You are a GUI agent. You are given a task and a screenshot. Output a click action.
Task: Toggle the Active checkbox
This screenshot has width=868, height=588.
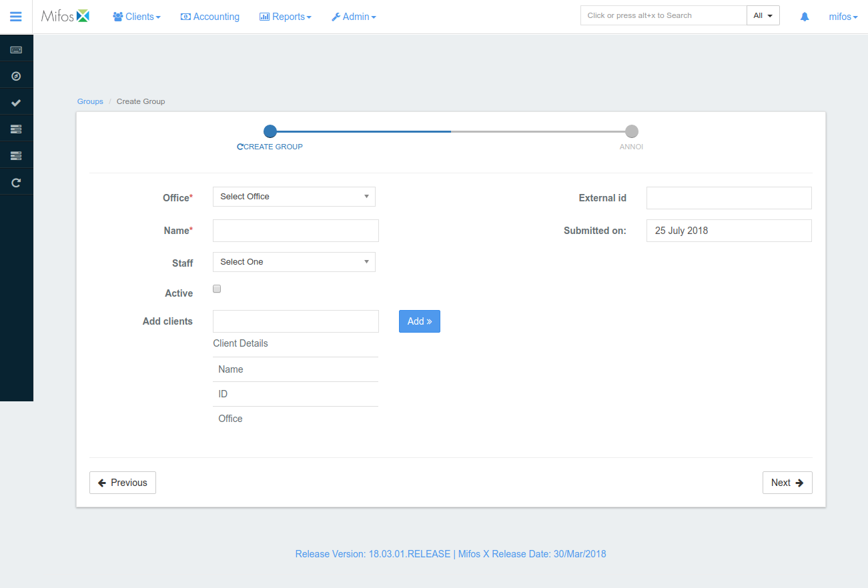[216, 288]
